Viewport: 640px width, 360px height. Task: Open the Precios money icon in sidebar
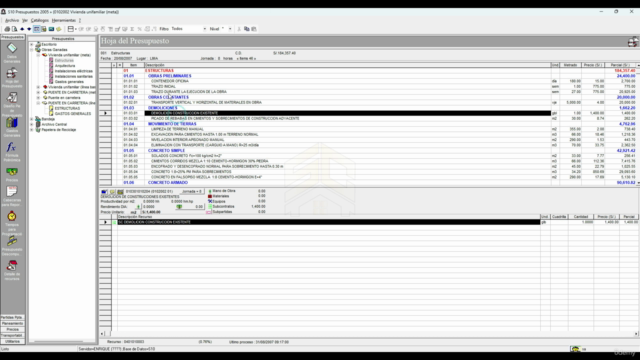pyautogui.click(x=12, y=172)
